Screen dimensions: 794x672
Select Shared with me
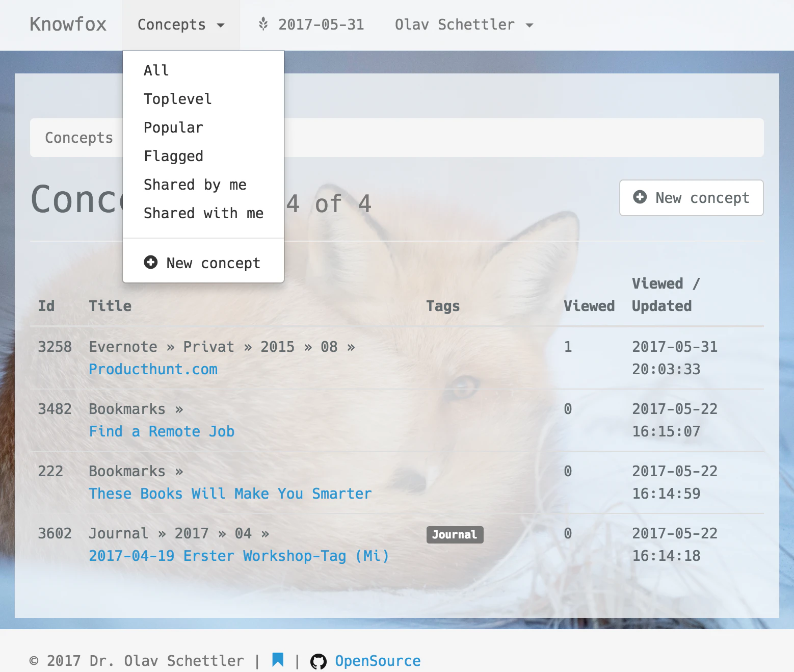(x=203, y=213)
